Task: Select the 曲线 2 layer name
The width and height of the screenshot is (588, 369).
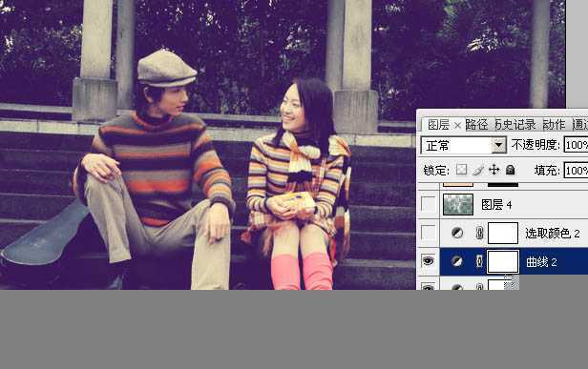Action: coord(541,262)
